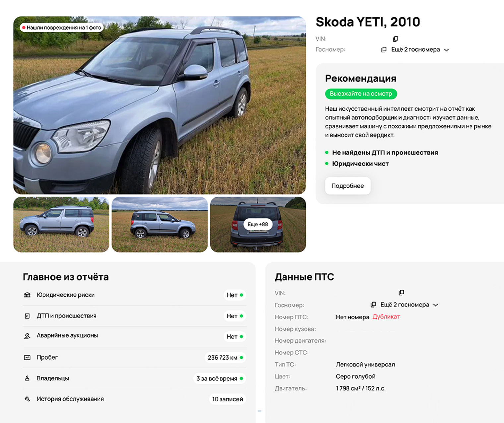Click the red Дубликат link
Screen dimensions: 504x423
(x=386, y=317)
